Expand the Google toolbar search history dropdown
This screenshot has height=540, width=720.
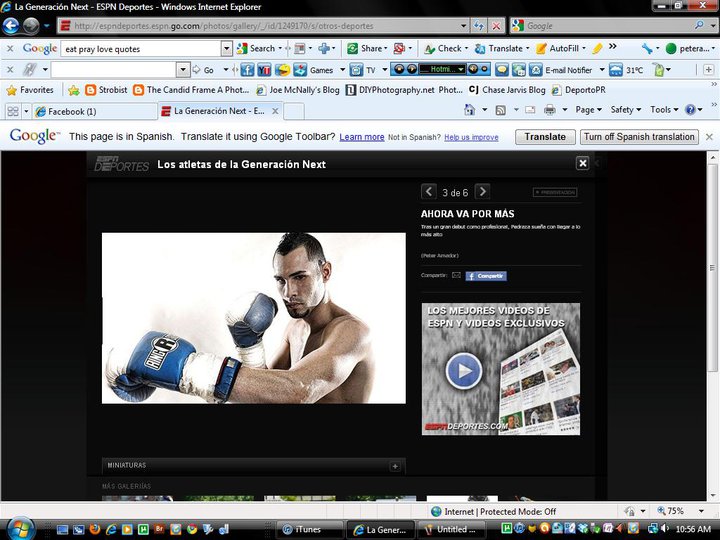tap(227, 48)
